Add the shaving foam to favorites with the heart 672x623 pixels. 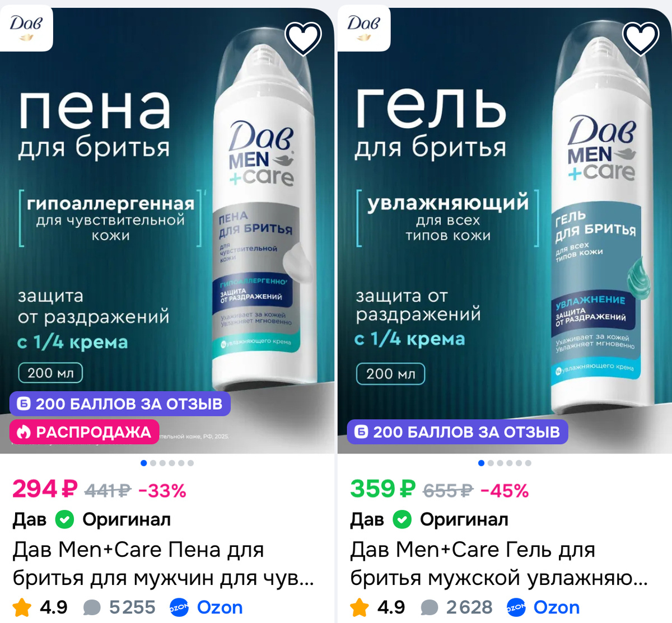pos(303,38)
